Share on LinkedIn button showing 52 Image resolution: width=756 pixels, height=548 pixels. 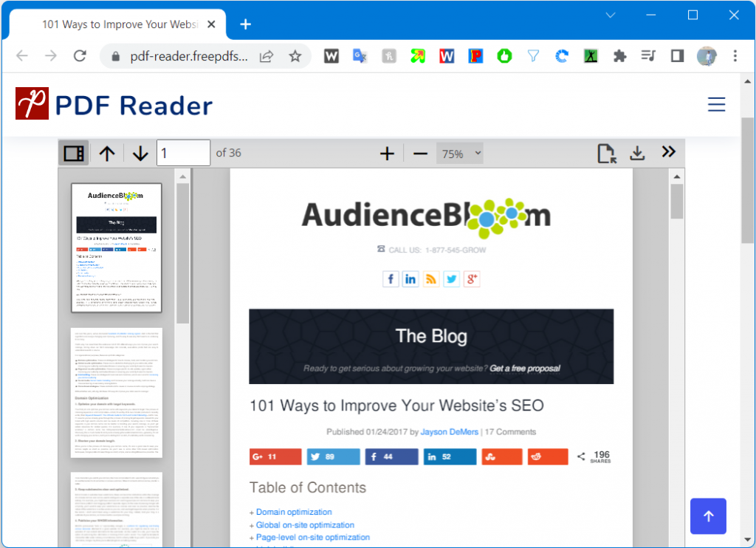pyautogui.click(x=450, y=456)
